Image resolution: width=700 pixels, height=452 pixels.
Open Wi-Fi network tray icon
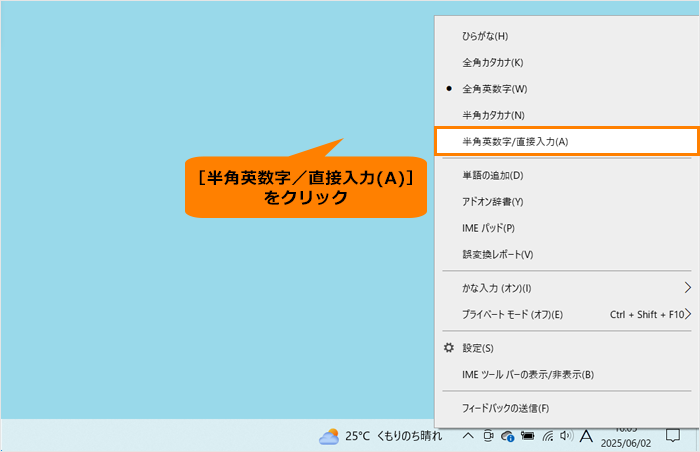point(548,436)
